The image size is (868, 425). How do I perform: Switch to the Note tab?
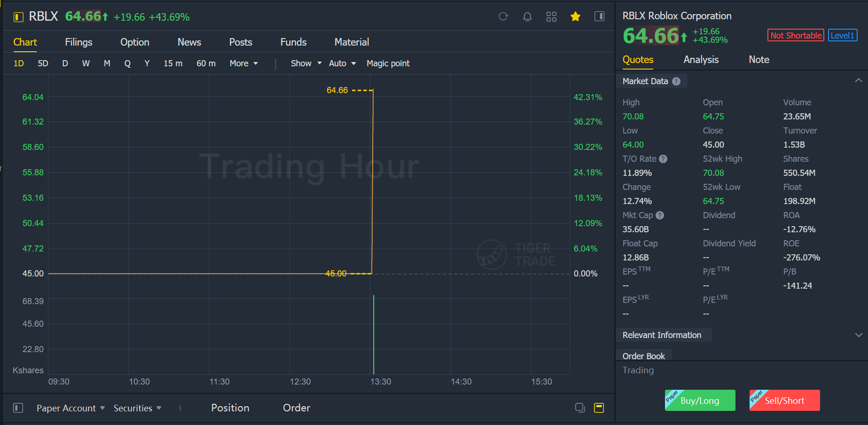759,60
